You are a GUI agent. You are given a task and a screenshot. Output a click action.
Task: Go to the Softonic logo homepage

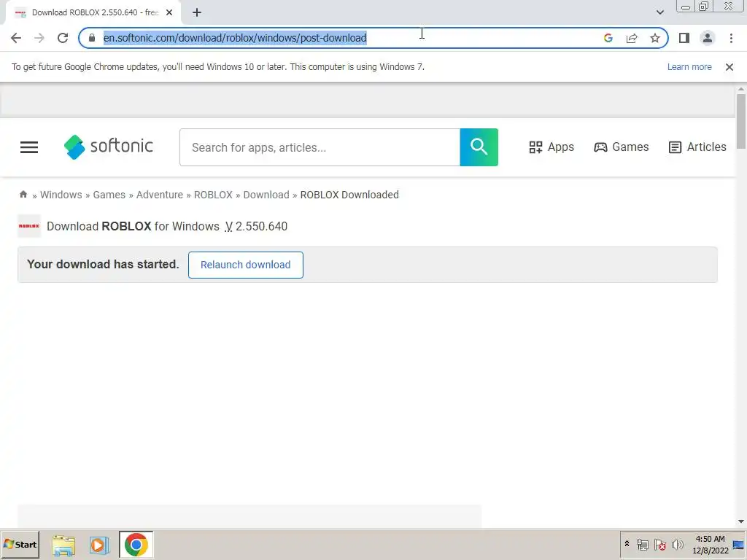pyautogui.click(x=109, y=147)
